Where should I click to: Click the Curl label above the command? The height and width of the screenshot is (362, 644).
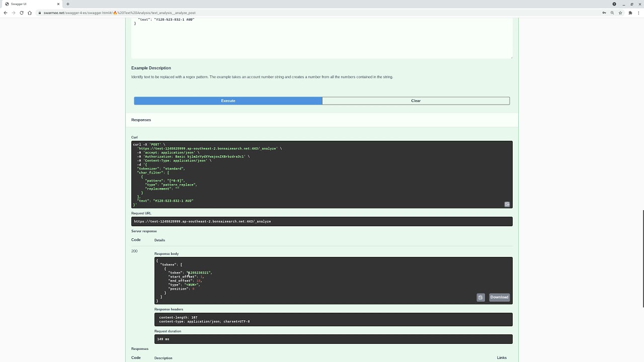point(134,137)
